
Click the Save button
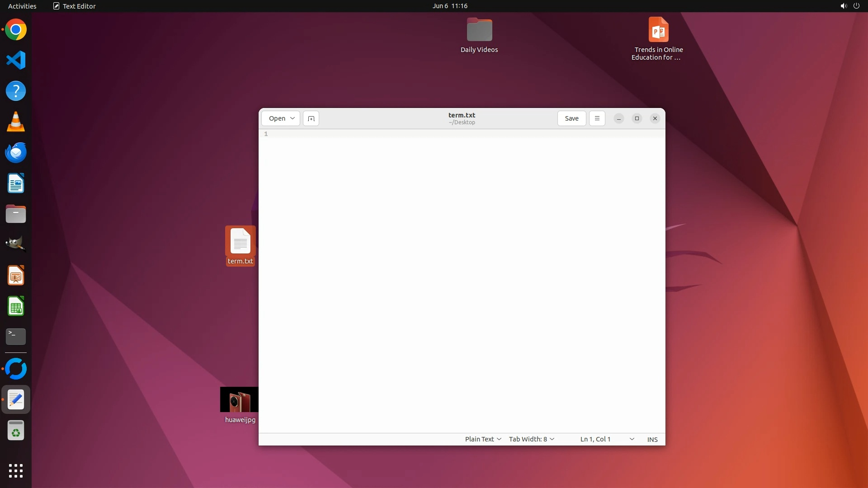pyautogui.click(x=571, y=118)
